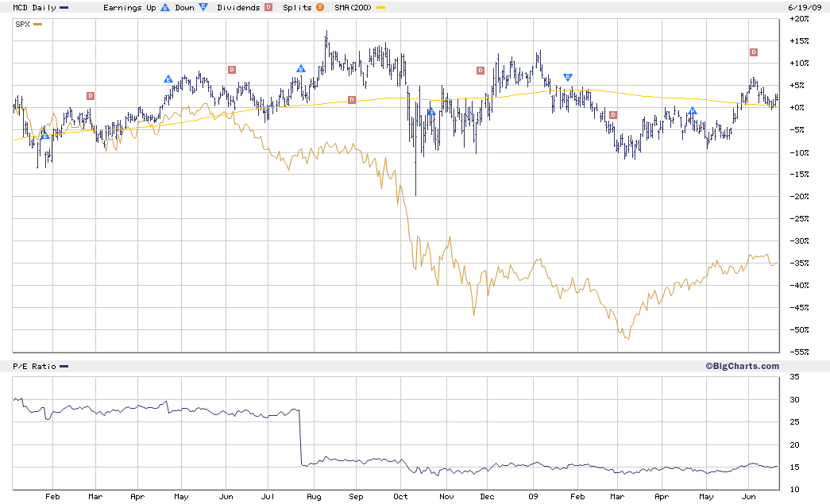Click the -20% axis value
The height and width of the screenshot is (504, 830).
(x=799, y=196)
